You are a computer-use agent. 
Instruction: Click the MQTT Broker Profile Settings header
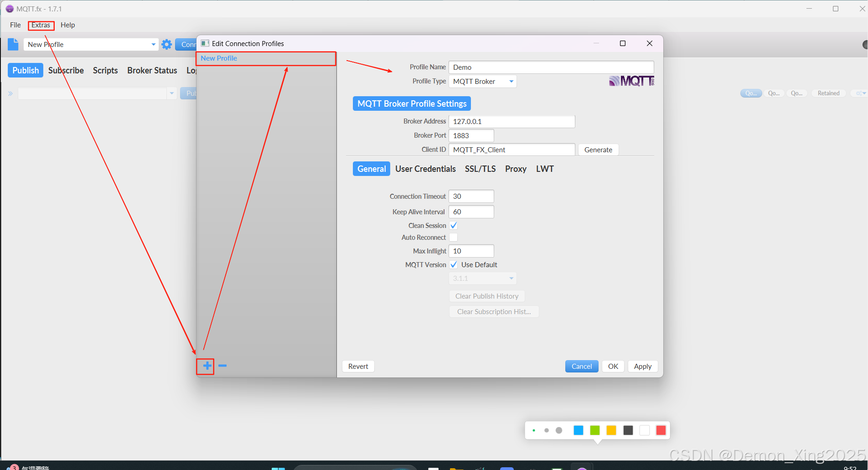(x=412, y=103)
